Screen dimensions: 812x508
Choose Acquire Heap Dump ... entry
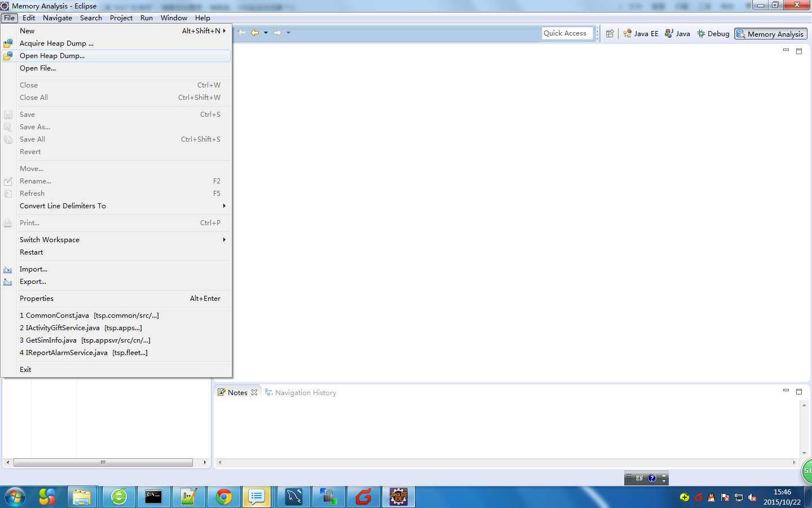pos(116,43)
